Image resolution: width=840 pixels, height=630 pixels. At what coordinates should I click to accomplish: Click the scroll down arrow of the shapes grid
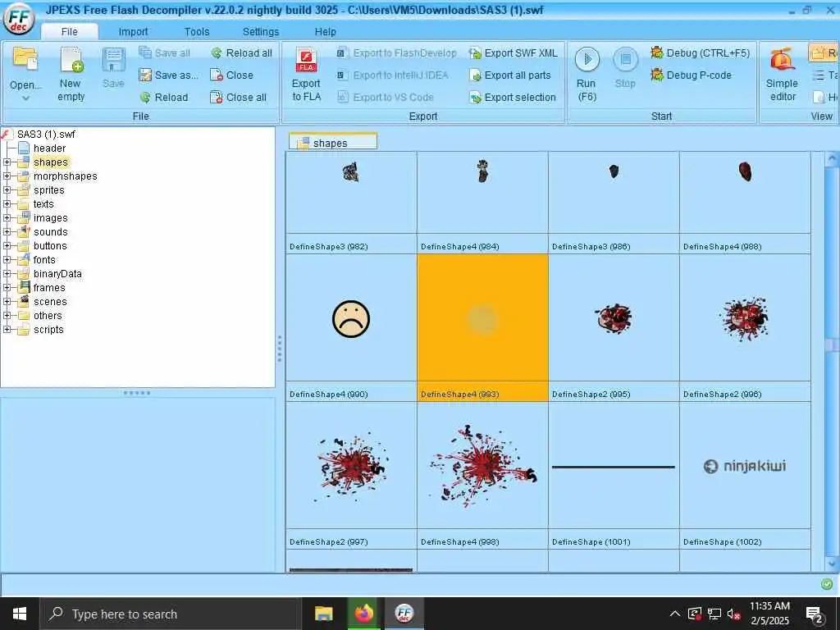tap(832, 564)
